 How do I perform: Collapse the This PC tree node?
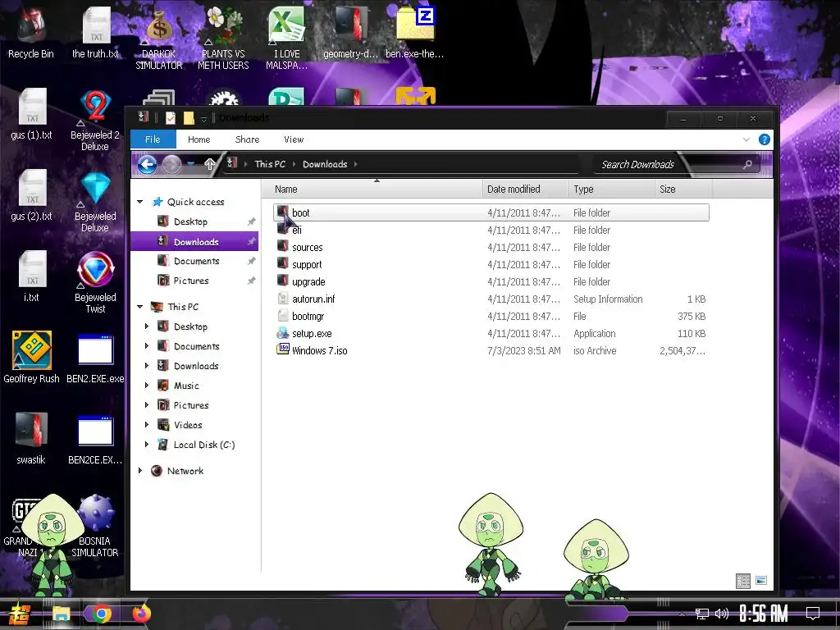click(x=139, y=307)
